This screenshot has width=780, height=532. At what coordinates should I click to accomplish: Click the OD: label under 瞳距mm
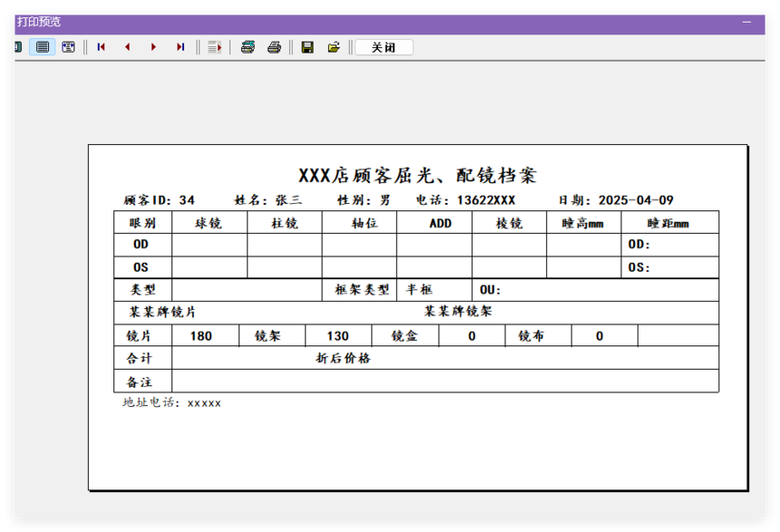point(639,245)
